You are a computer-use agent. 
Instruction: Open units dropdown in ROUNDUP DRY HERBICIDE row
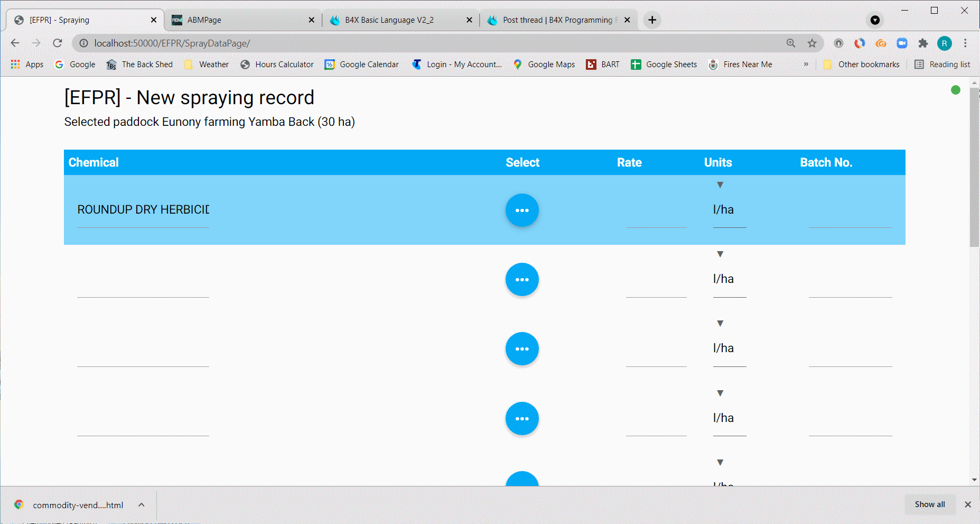730,209
